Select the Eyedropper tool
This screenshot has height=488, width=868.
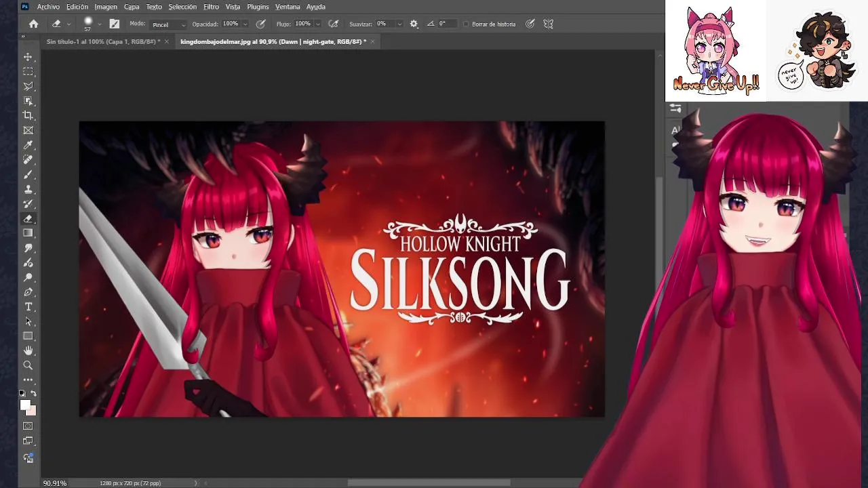(x=28, y=145)
